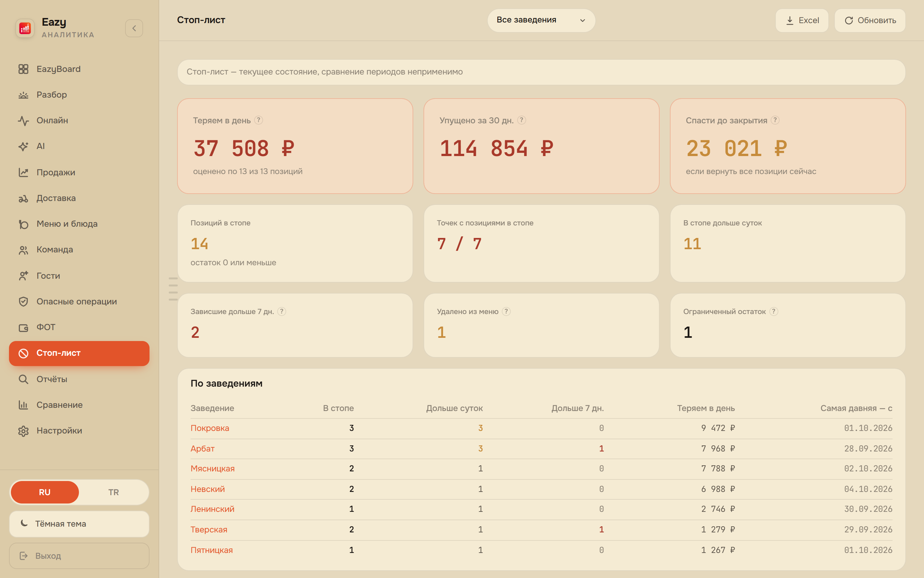
Task: Click the Гости person icon
Action: coord(23,276)
